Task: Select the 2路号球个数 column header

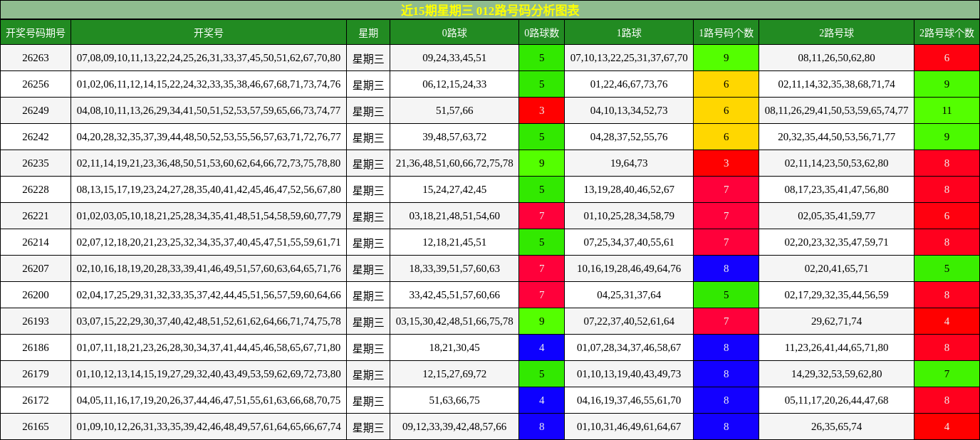Action: click(x=947, y=32)
